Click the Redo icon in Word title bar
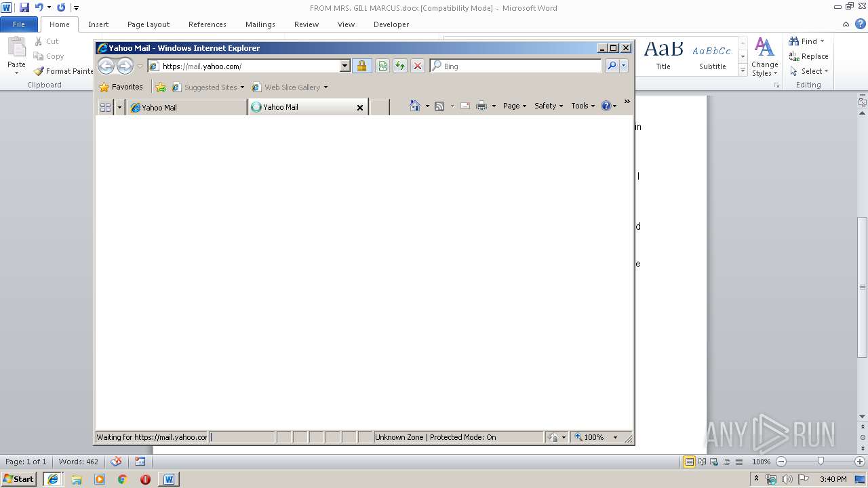868x488 pixels. point(61,7)
